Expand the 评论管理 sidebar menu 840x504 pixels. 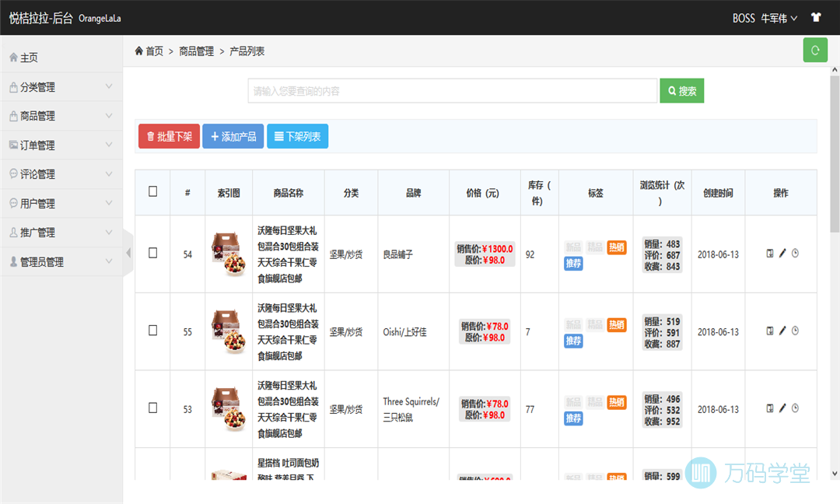[x=61, y=174]
